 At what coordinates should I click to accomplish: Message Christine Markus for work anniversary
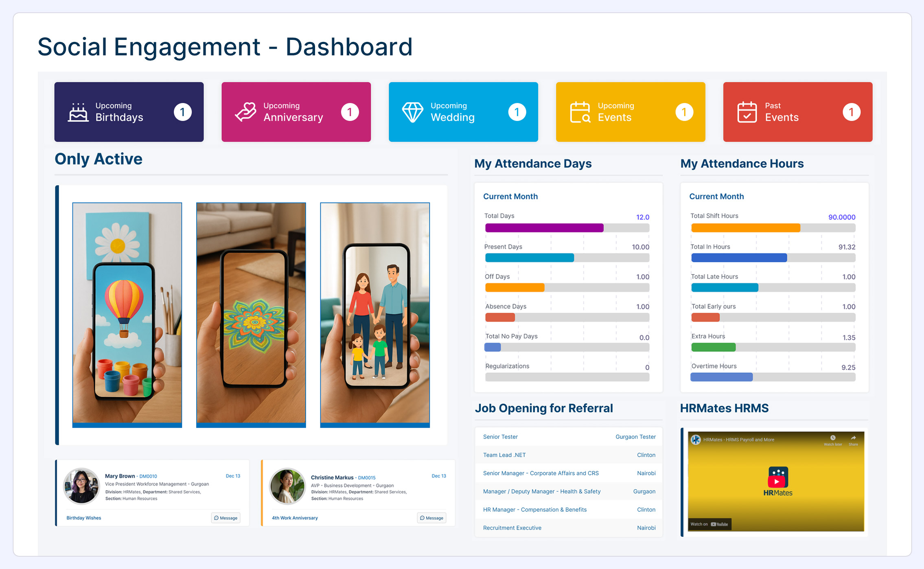click(431, 518)
